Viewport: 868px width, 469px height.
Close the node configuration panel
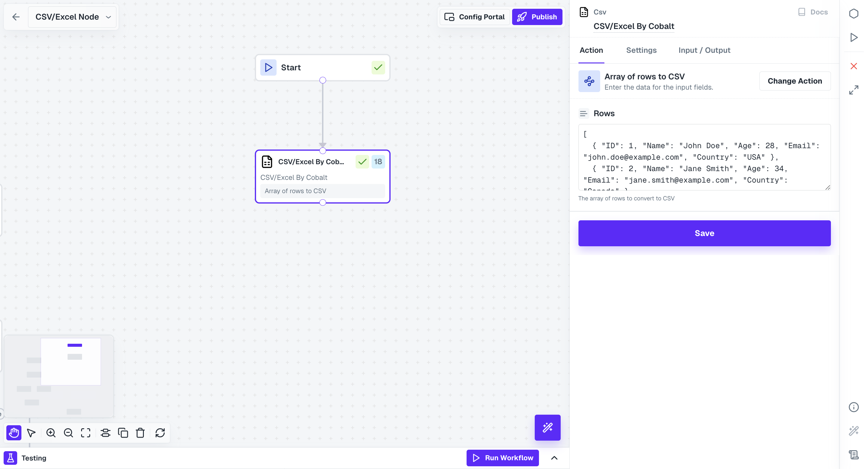[854, 66]
